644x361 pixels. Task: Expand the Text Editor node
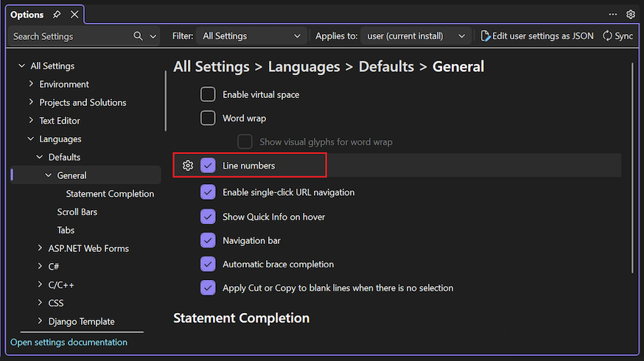tap(31, 120)
